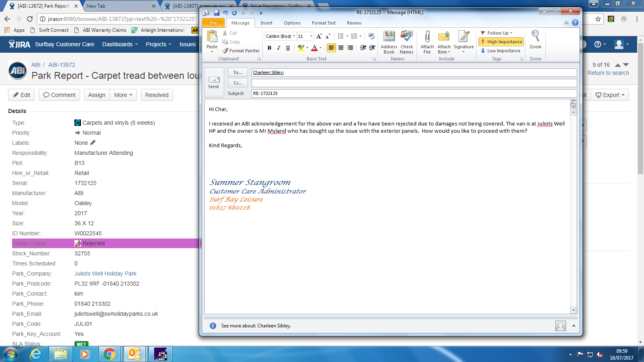Viewport: 644px width, 362px height.
Task: Click the Resolved button in Jira
Action: pos(157,95)
